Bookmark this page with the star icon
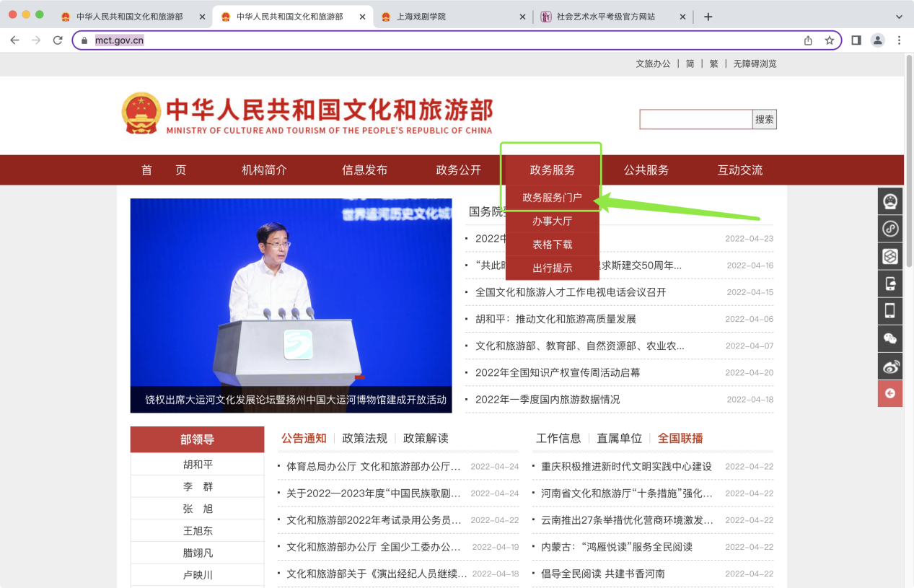This screenshot has width=914, height=588. (829, 40)
